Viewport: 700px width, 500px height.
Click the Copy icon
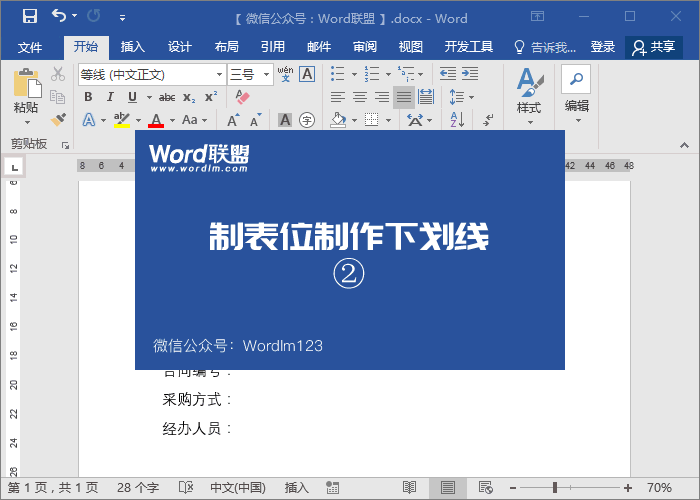click(x=58, y=97)
